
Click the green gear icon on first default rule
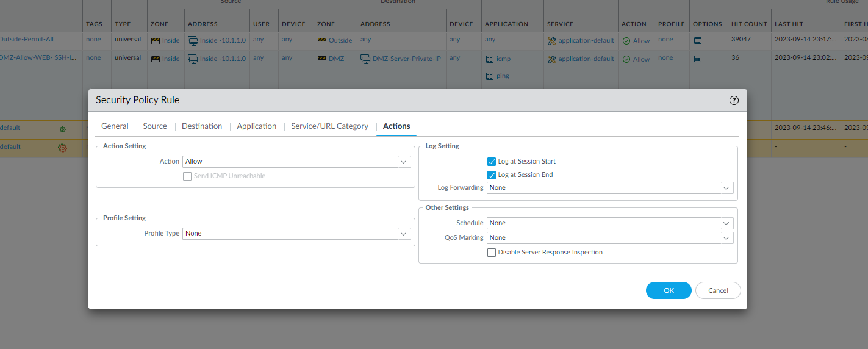click(62, 129)
